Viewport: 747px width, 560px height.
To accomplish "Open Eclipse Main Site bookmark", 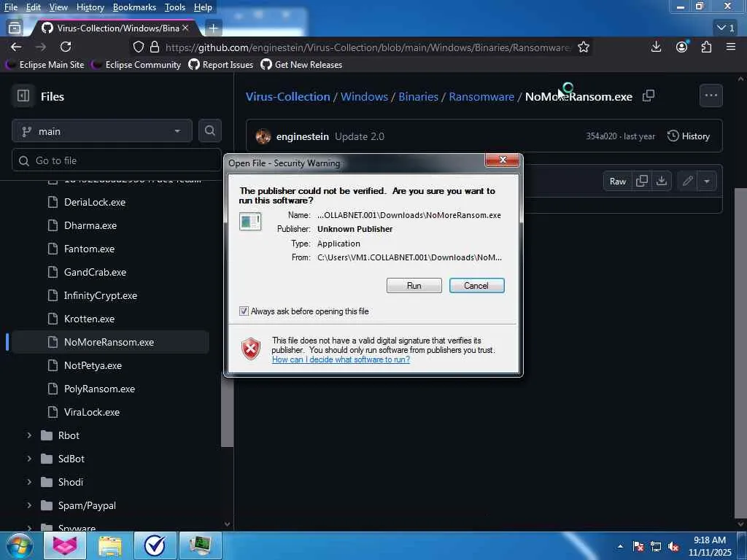I will pyautogui.click(x=45, y=65).
